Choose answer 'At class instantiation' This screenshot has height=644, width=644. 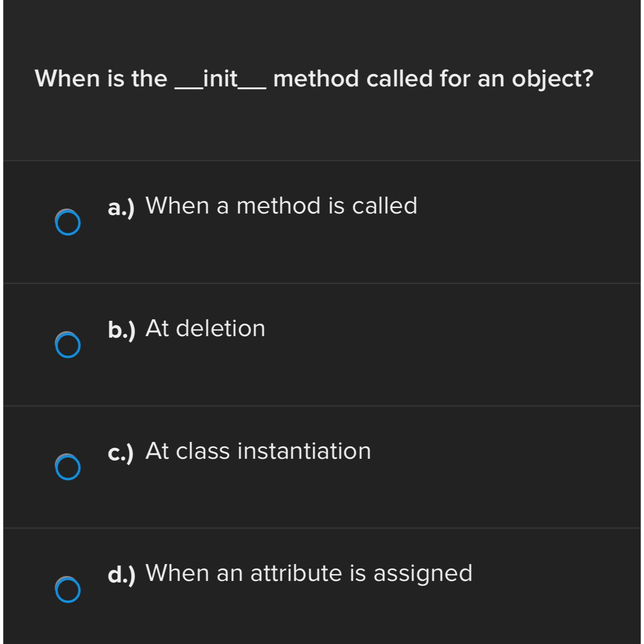click(x=258, y=451)
